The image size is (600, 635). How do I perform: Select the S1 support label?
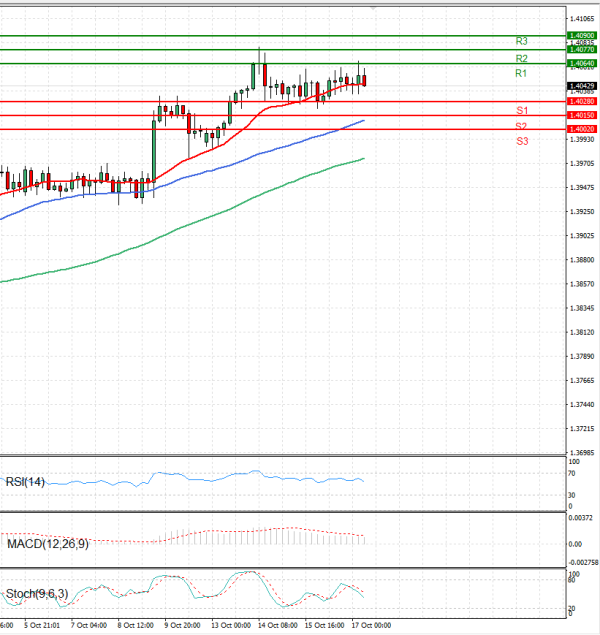522,110
